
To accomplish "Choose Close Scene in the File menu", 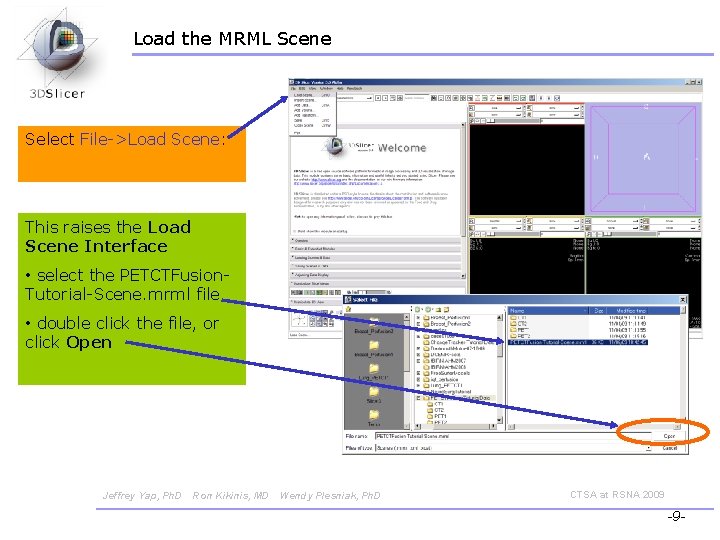I will (x=312, y=125).
